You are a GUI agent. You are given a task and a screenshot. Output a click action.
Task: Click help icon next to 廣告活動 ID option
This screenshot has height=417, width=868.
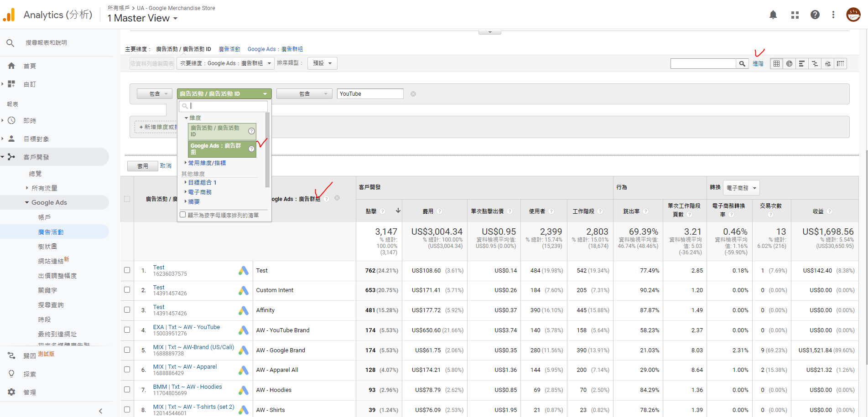[x=251, y=131]
